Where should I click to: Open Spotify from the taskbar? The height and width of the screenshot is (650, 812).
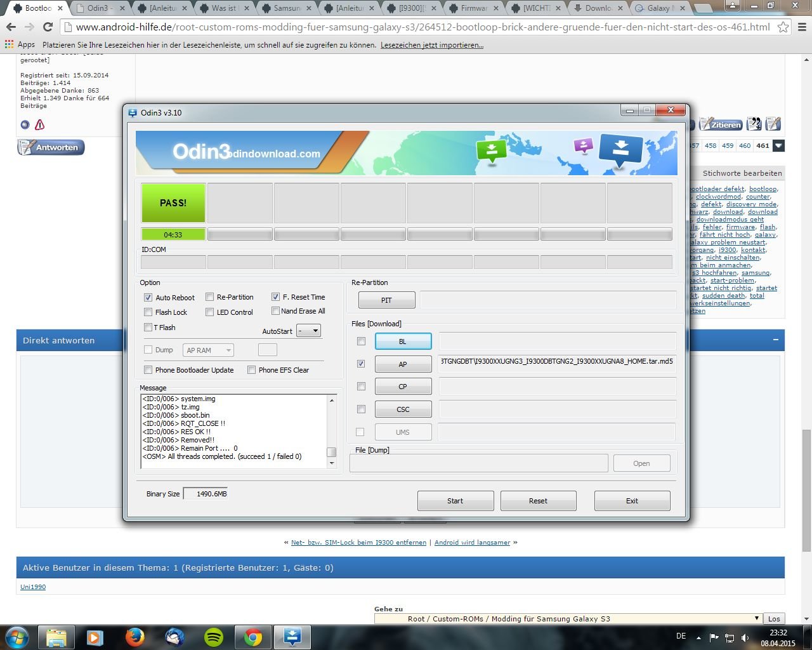214,637
